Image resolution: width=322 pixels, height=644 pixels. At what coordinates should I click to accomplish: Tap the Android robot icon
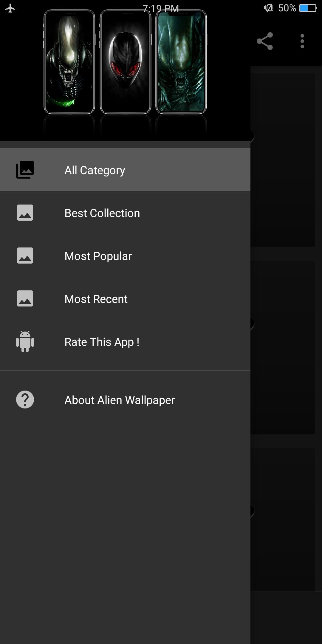25,341
